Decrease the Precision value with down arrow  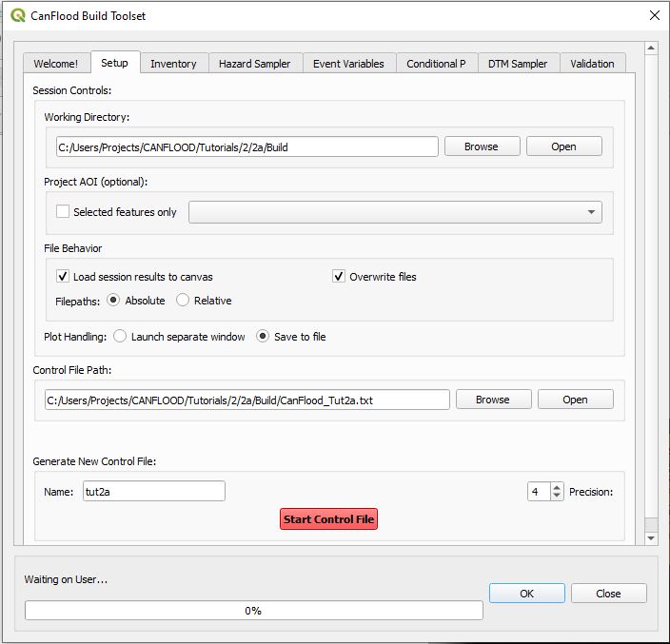coord(557,496)
